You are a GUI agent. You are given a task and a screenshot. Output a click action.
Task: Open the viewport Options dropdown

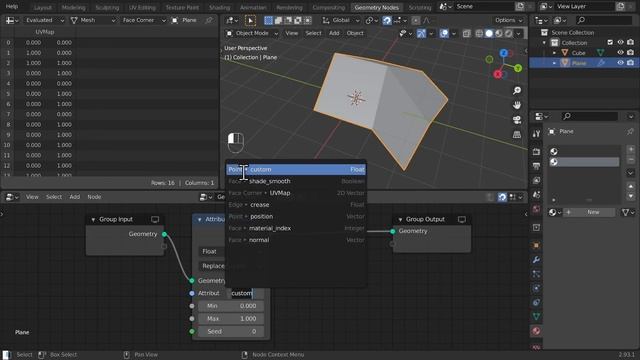(509, 20)
